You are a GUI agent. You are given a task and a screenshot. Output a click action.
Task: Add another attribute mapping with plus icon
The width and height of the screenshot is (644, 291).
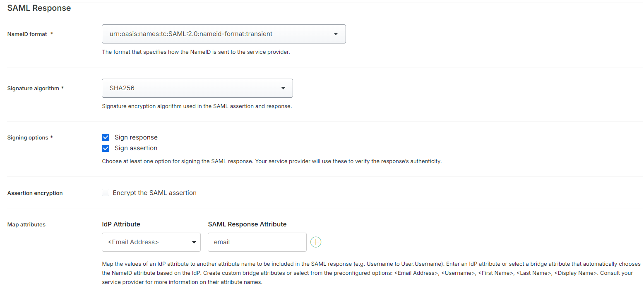[316, 242]
